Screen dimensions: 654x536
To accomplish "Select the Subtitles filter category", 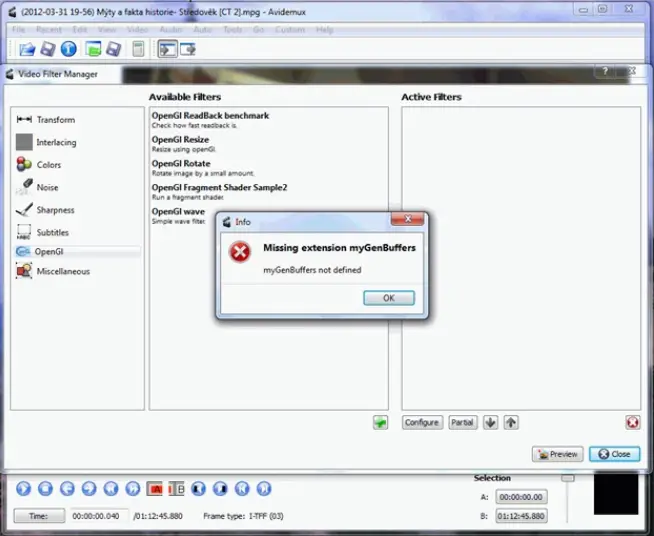I will 78,232.
